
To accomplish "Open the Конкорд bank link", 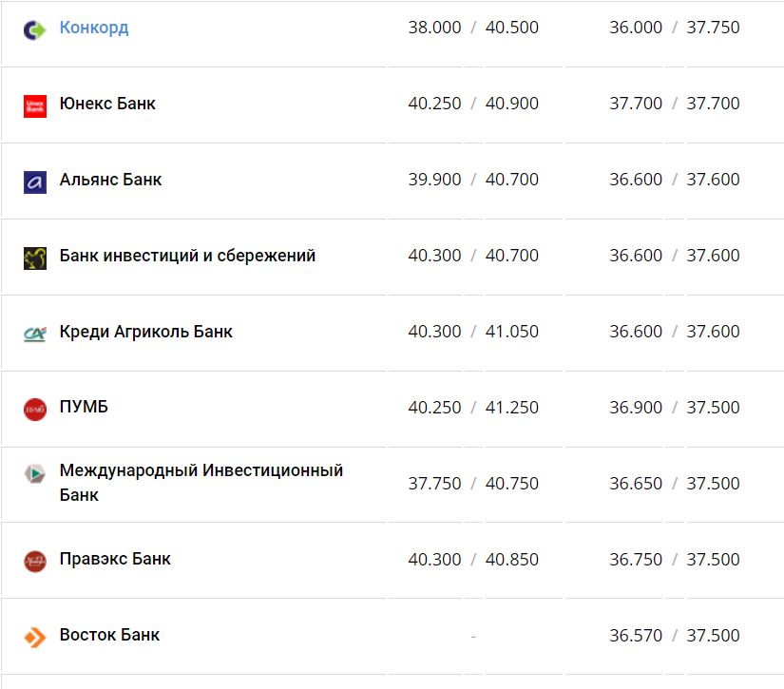I will pos(94,27).
